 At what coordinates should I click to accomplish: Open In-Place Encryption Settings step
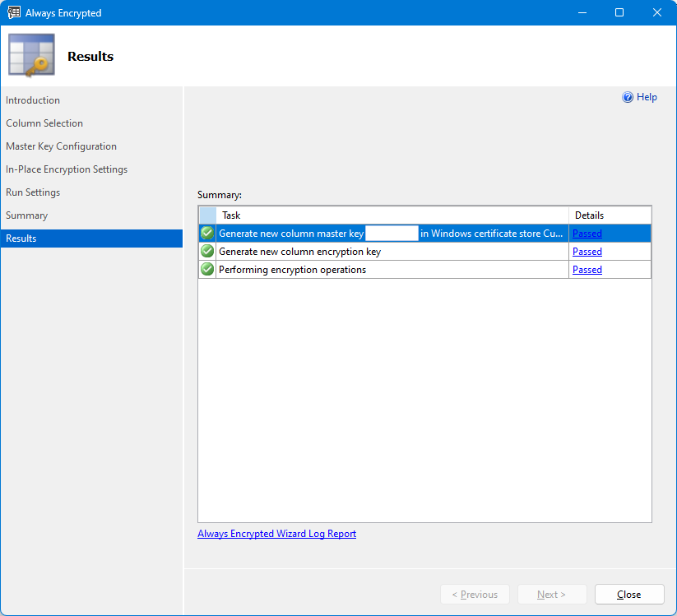point(67,169)
